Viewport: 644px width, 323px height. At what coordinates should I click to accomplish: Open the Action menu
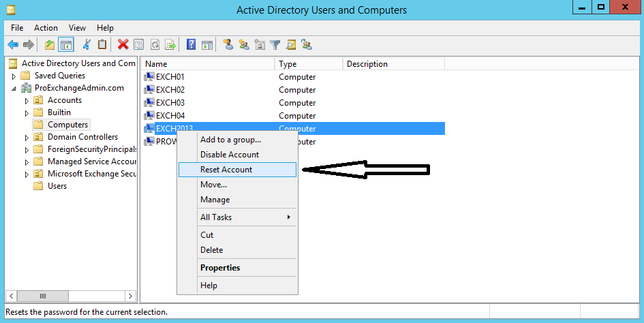[46, 28]
